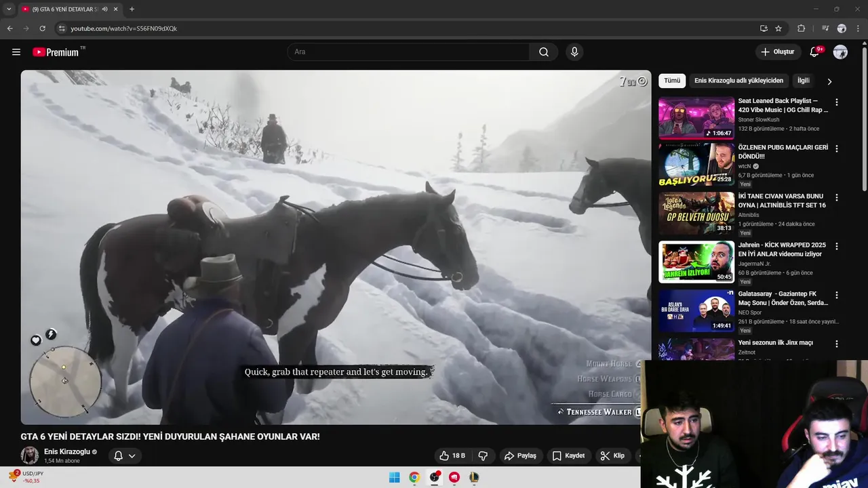Image resolution: width=868 pixels, height=488 pixels.
Task: Open options for Jahrein KICK WRAPPED video
Action: [x=836, y=246]
